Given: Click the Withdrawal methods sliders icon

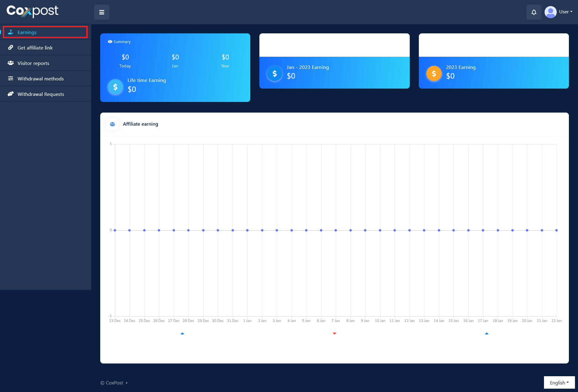Looking at the screenshot, I should [x=11, y=79].
